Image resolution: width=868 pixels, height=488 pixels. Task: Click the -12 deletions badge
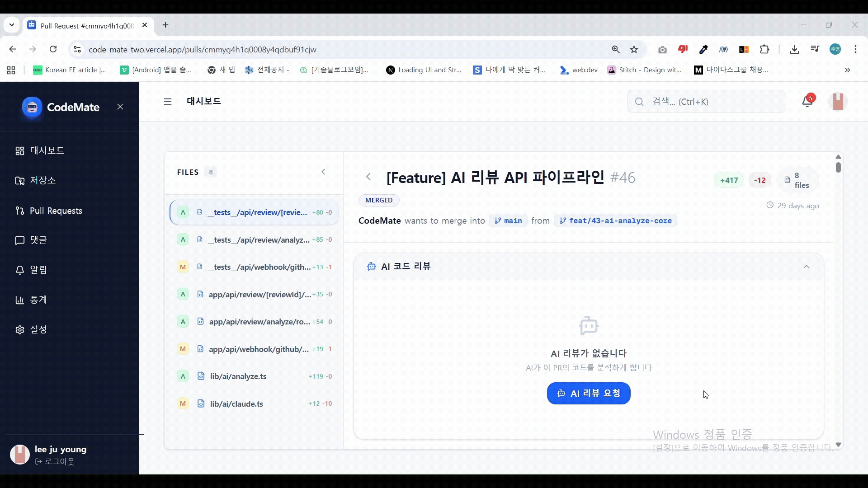point(760,180)
